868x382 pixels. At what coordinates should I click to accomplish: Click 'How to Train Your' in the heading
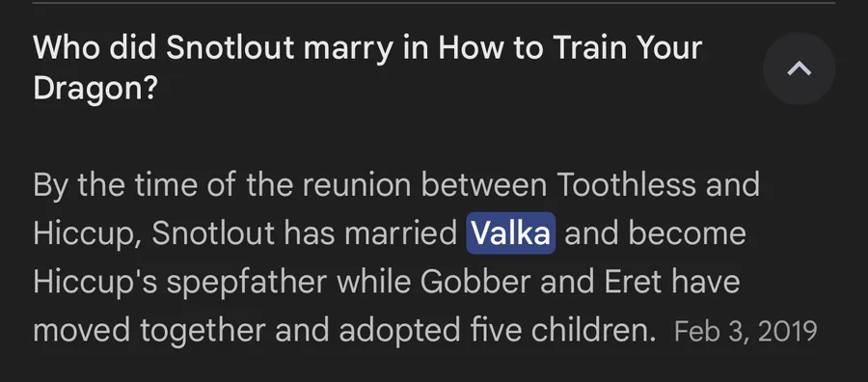[570, 47]
